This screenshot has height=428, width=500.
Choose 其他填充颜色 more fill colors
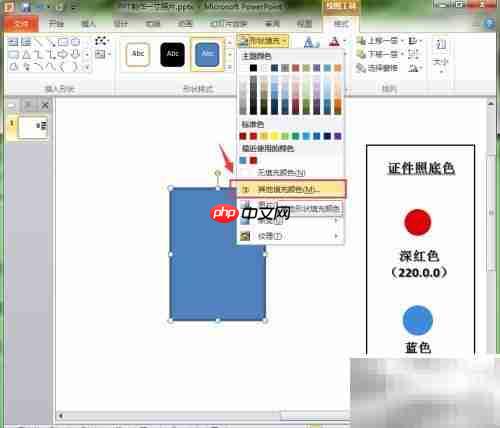[288, 189]
